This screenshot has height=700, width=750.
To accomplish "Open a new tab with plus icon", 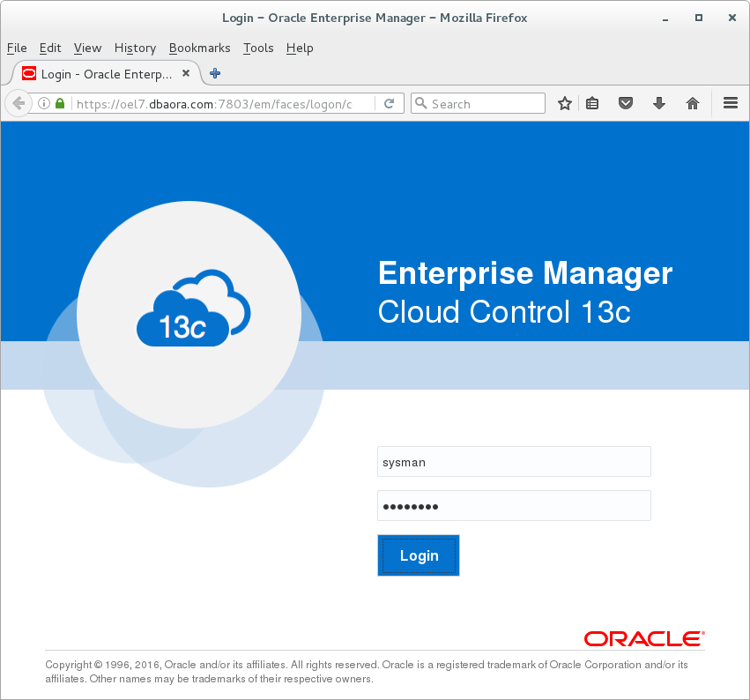I will [215, 73].
